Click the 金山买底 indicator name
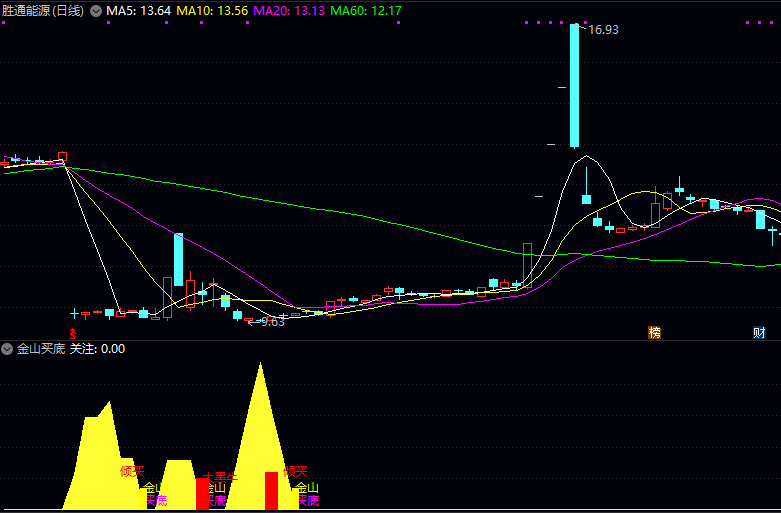781x513 pixels. (x=41, y=349)
